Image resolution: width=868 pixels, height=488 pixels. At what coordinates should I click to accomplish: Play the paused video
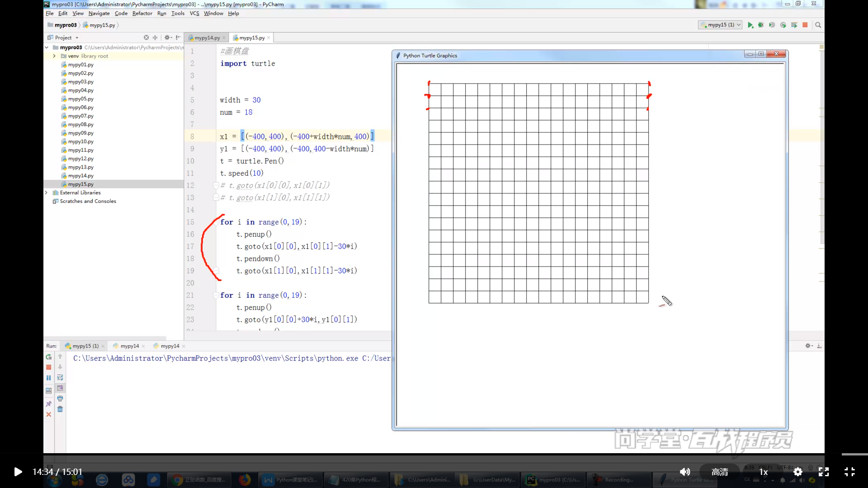[18, 472]
